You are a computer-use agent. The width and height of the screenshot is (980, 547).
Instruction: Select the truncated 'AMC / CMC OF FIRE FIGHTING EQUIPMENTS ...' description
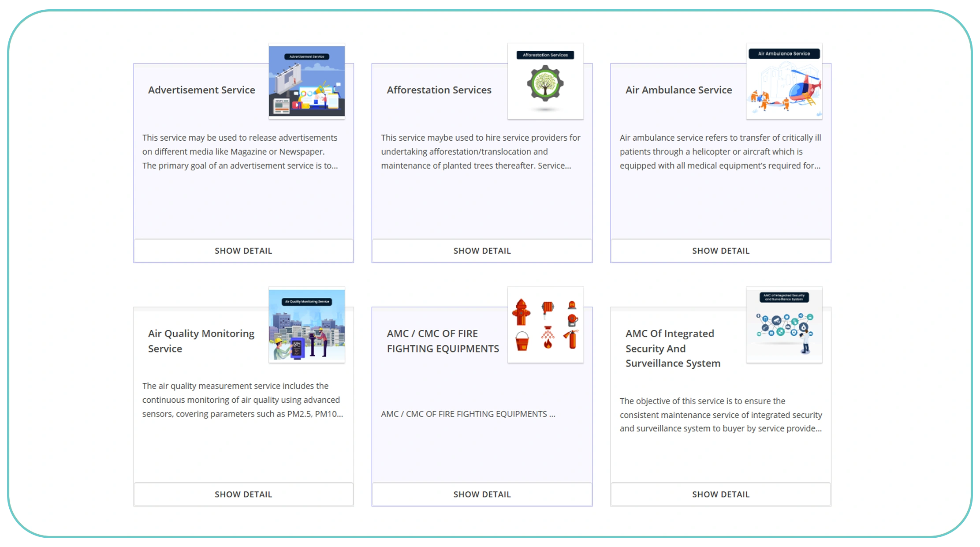468,414
